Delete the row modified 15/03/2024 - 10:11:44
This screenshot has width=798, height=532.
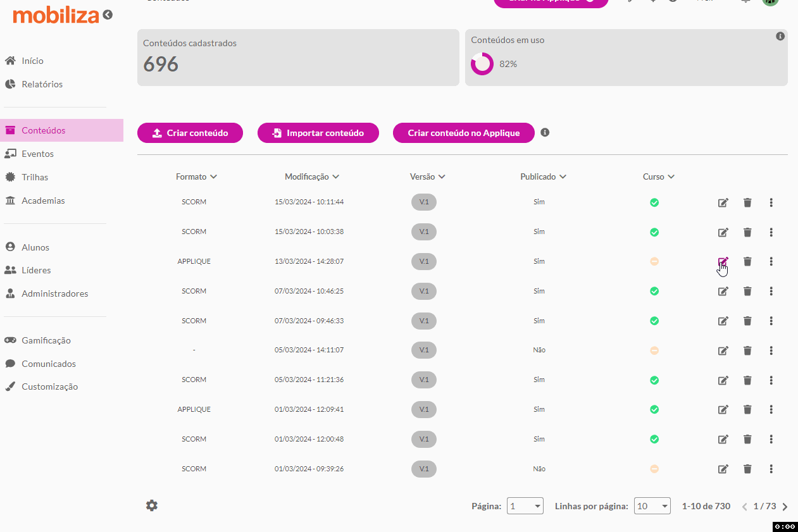click(747, 202)
